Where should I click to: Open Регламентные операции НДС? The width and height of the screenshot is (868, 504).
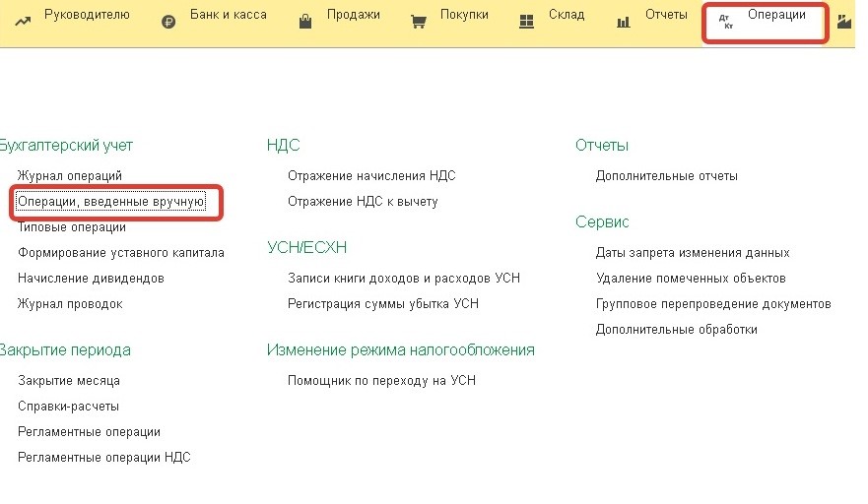(x=104, y=458)
